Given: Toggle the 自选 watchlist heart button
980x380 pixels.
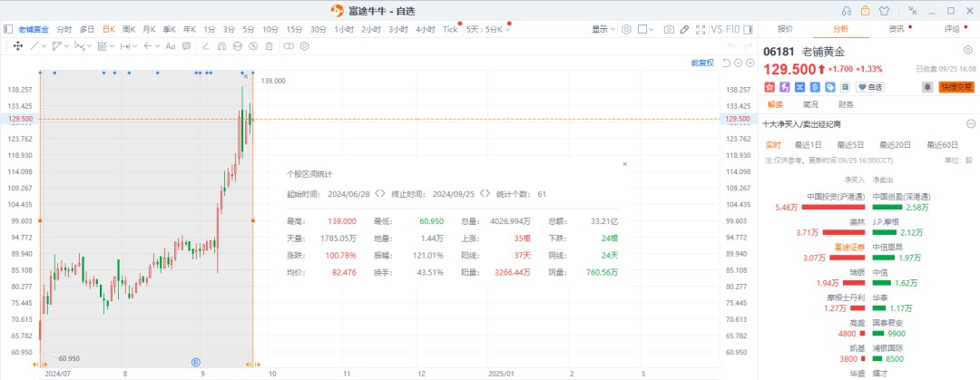Looking at the screenshot, I should (x=869, y=87).
